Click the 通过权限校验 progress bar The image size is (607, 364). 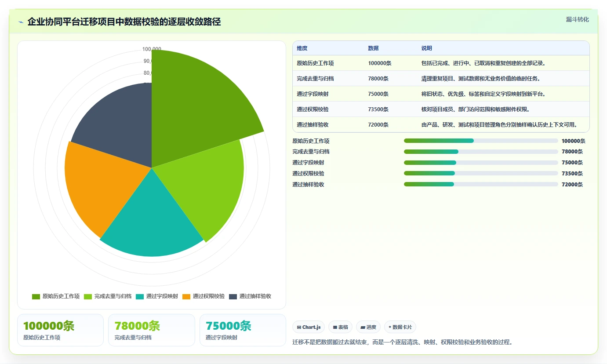[481, 174]
